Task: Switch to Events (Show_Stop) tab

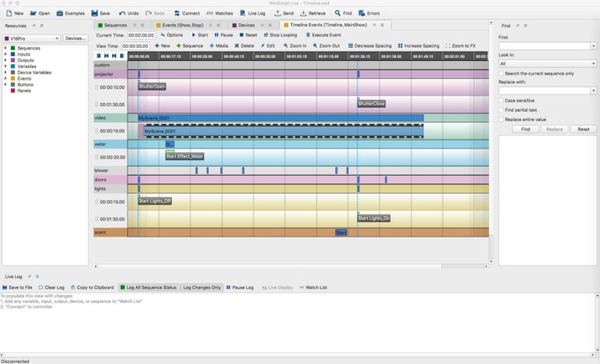Action: point(182,25)
